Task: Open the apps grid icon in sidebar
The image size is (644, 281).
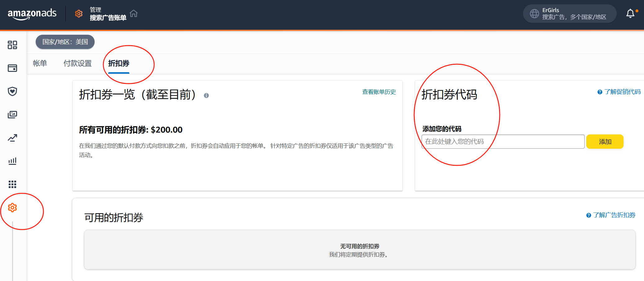Action: [x=12, y=184]
